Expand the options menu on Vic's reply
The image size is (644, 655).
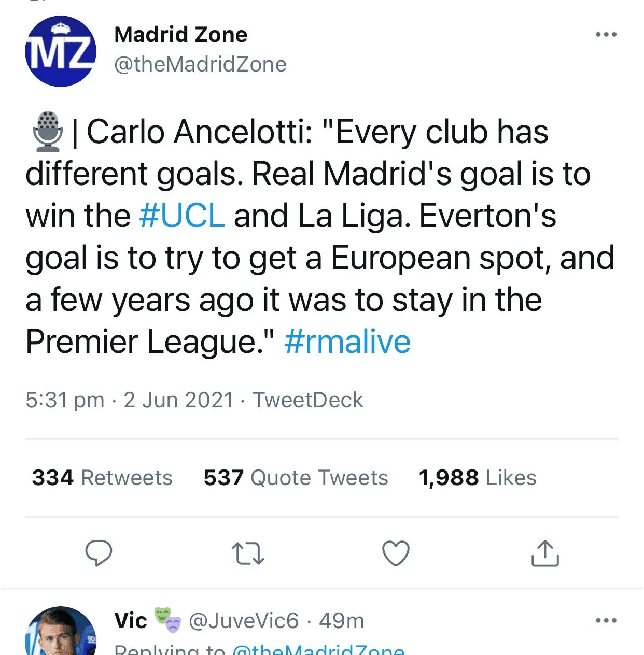[x=606, y=620]
